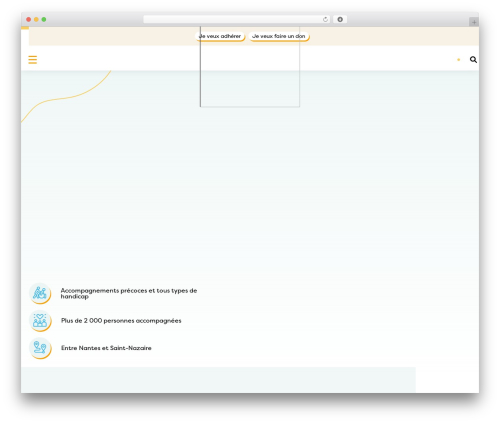Click the 'Je veux adhérer' button
This screenshot has height=423, width=500.
[x=220, y=36]
